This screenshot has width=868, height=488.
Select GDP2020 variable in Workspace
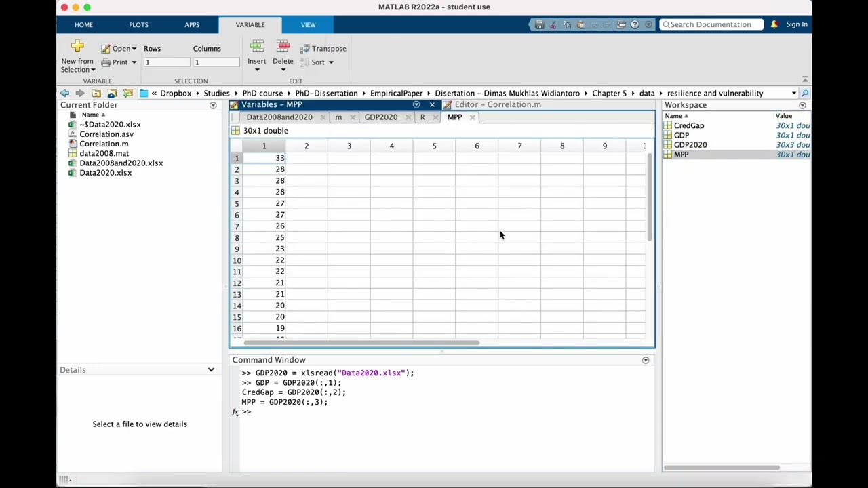click(x=690, y=145)
